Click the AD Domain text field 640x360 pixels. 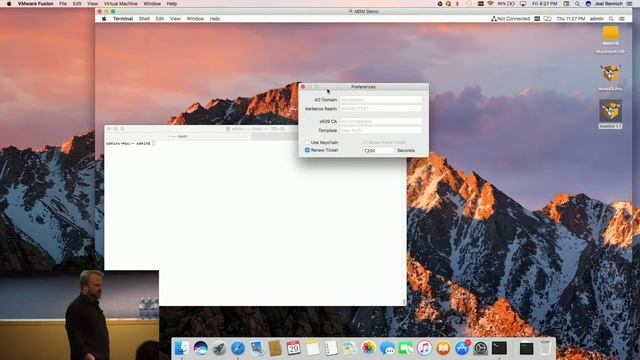381,100
